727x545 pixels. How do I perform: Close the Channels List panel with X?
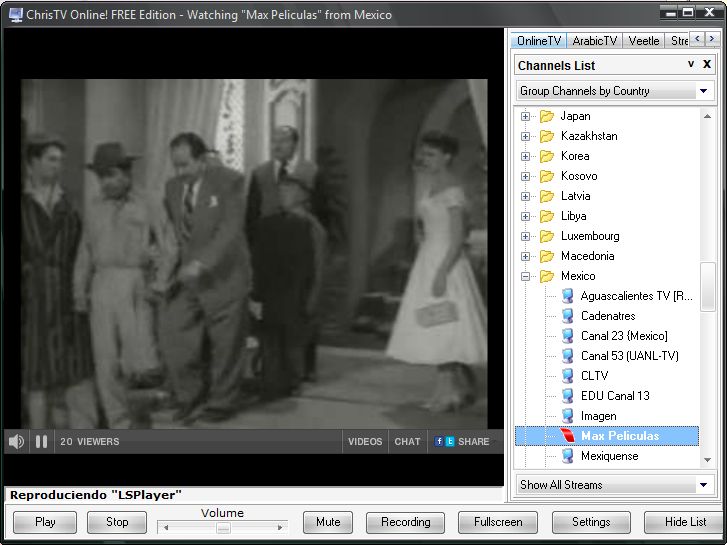(x=707, y=64)
